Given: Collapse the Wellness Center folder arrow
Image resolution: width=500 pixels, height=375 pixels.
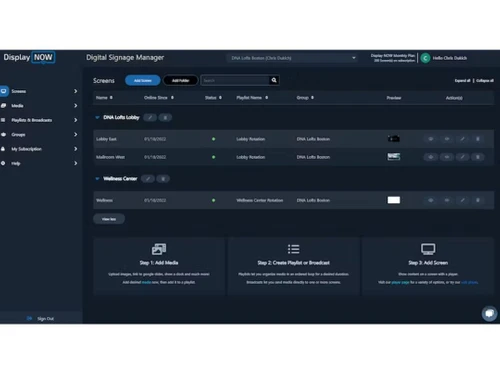Looking at the screenshot, I should pos(97,179).
